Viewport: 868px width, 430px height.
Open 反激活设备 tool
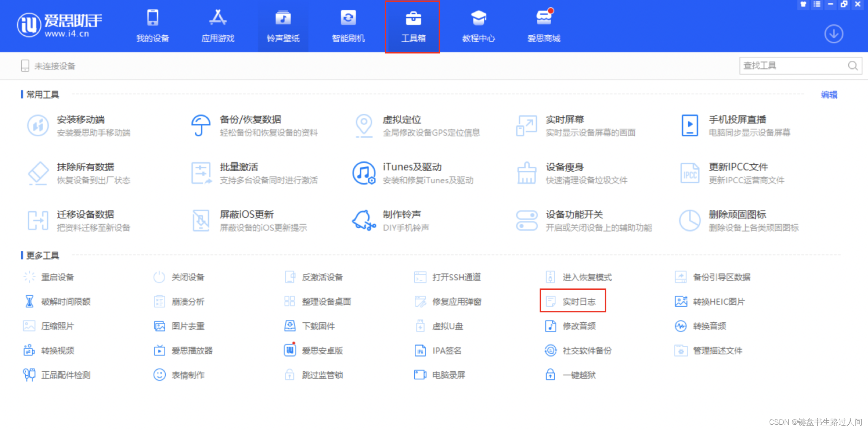[x=314, y=277]
